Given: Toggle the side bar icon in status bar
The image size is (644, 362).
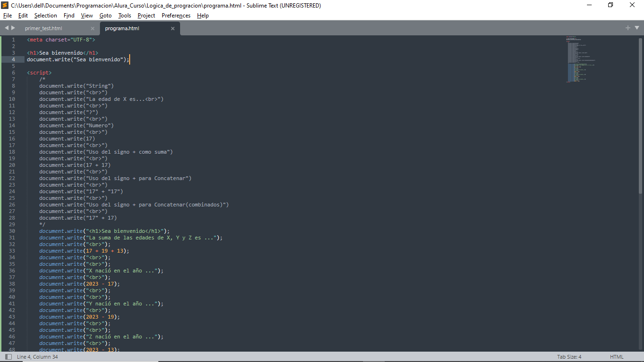Looking at the screenshot, I should (8, 357).
